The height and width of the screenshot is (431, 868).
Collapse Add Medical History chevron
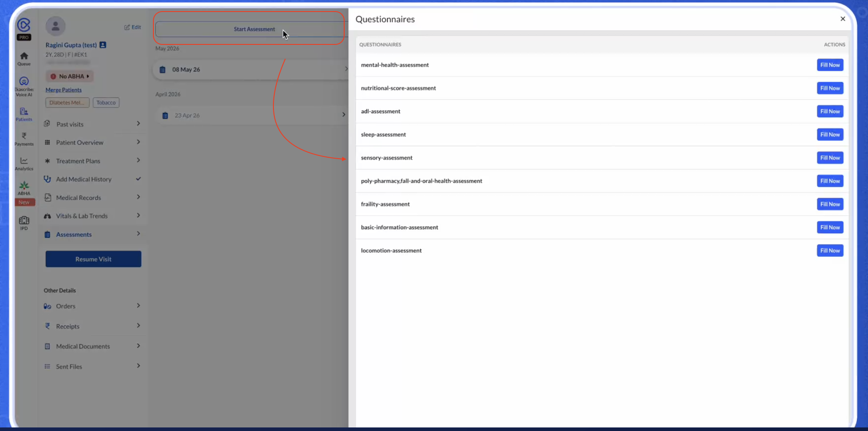(138, 179)
